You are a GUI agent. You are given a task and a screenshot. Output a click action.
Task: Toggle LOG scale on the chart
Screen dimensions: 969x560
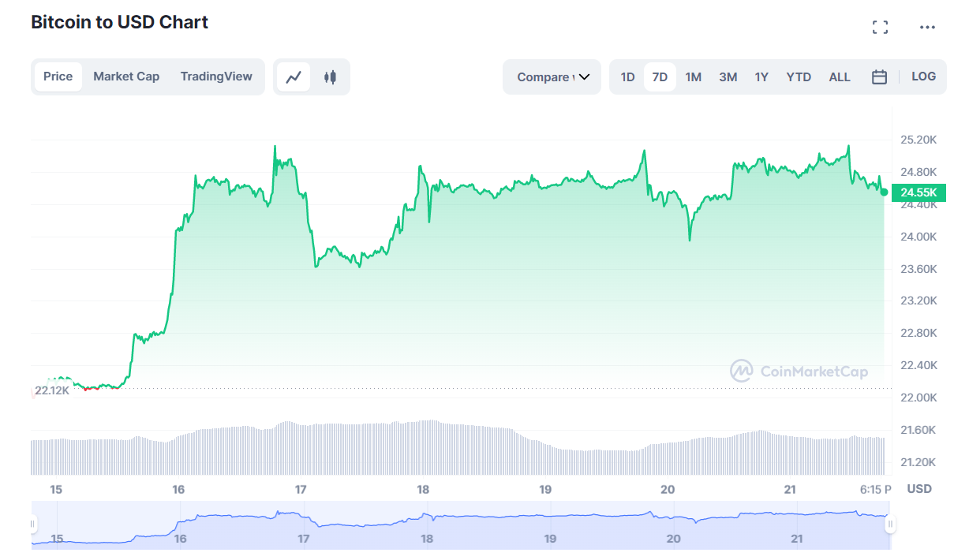923,77
